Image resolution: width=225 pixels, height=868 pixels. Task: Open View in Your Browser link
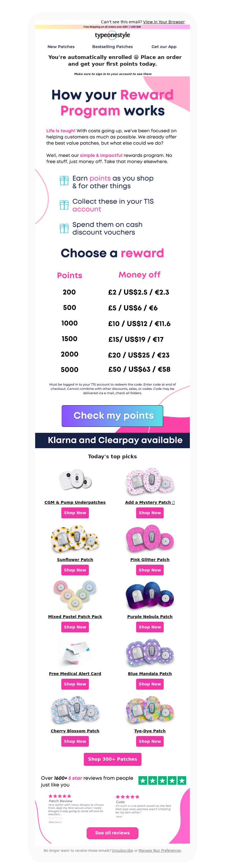click(x=164, y=22)
